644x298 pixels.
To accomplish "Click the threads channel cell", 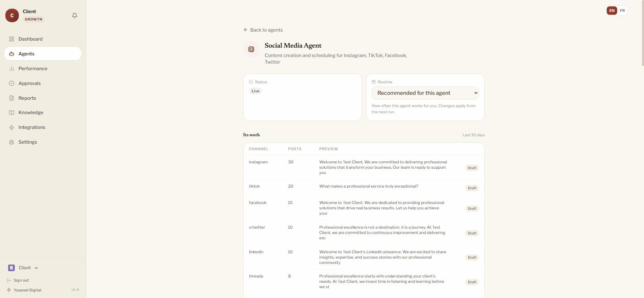I will coord(256,276).
